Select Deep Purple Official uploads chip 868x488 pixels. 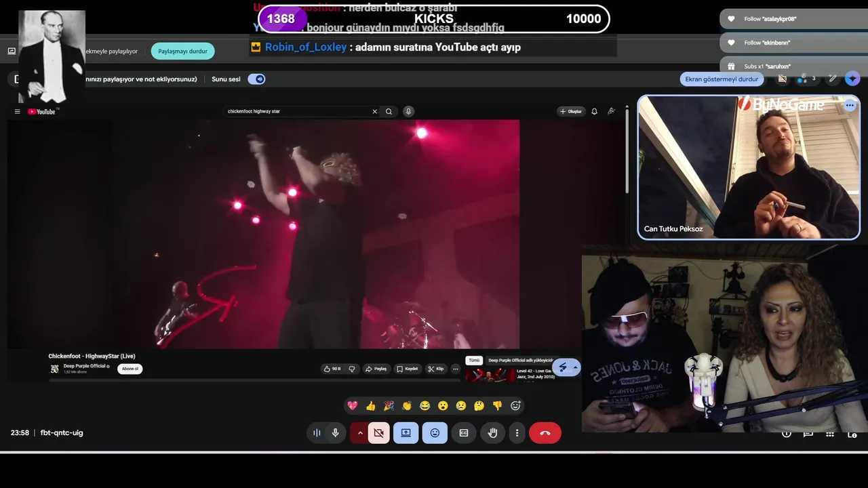521,361
